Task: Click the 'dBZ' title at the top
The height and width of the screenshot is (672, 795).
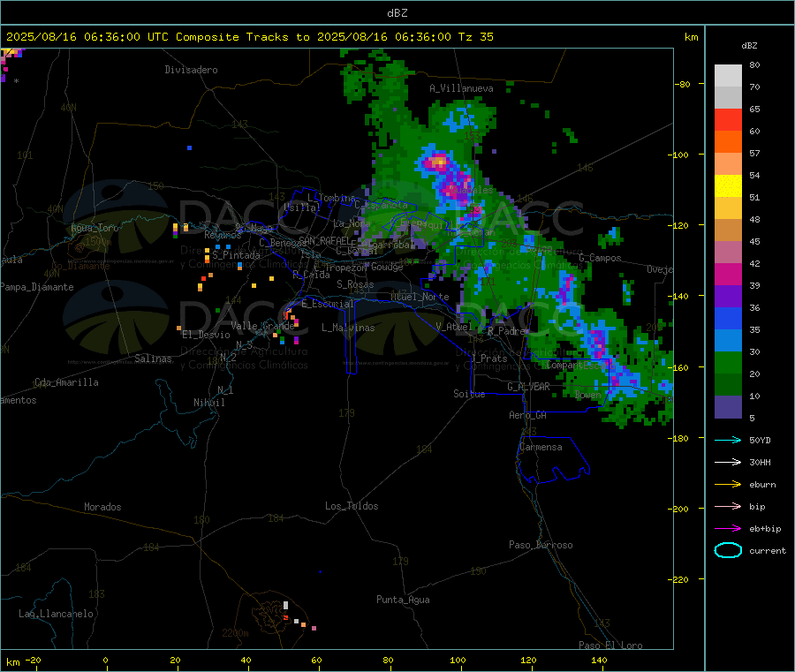Action: coord(397,12)
